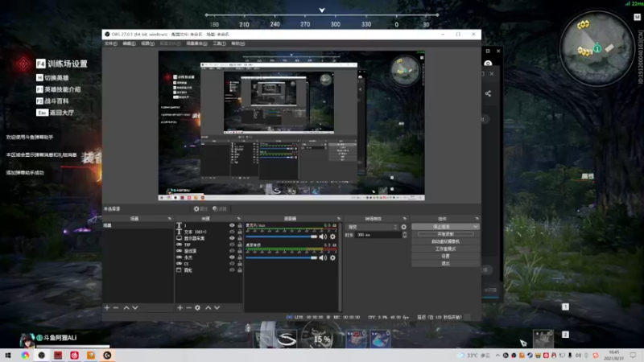Image resolution: width=644 pixels, height=362 pixels.
Task: Click the mixer panel vertical scrollbar
Action: tap(340, 267)
